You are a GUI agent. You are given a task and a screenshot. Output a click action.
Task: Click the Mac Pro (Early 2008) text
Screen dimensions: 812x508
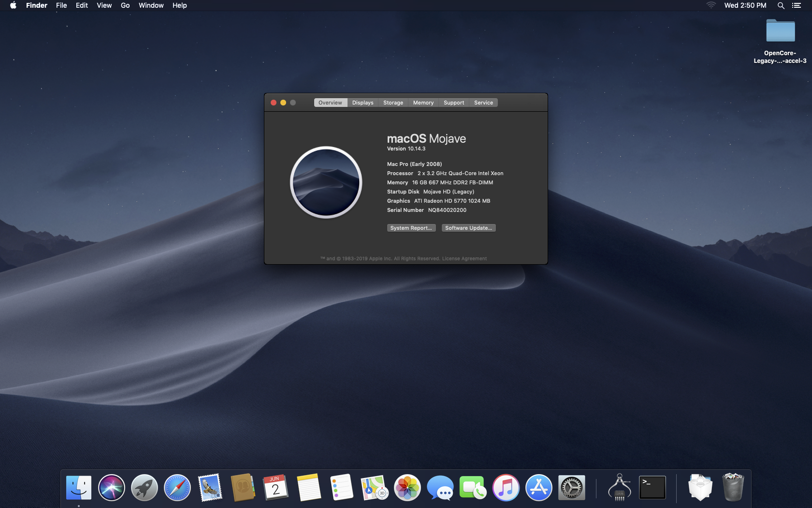414,164
